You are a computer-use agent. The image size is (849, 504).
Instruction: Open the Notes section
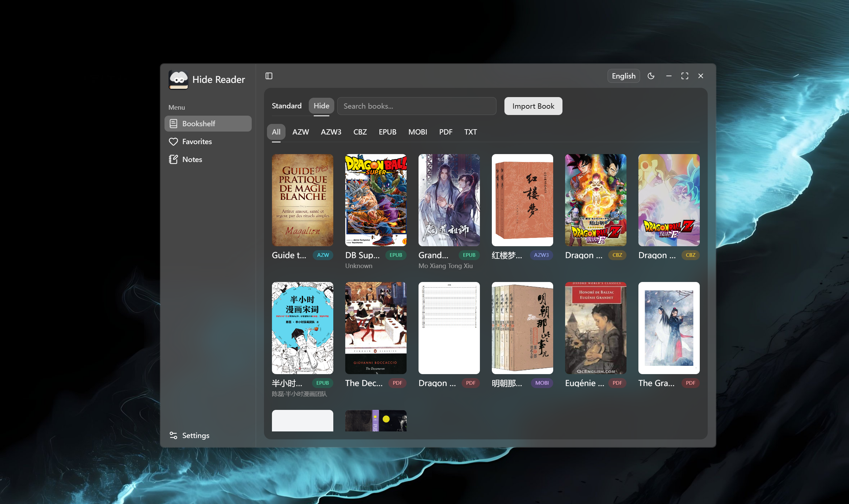coord(192,159)
